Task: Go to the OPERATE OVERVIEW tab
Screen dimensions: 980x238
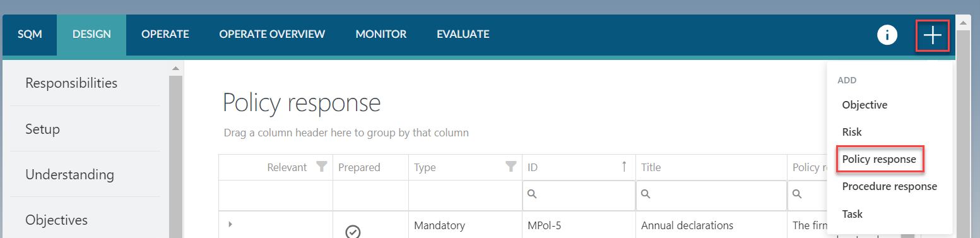Action: point(272,34)
